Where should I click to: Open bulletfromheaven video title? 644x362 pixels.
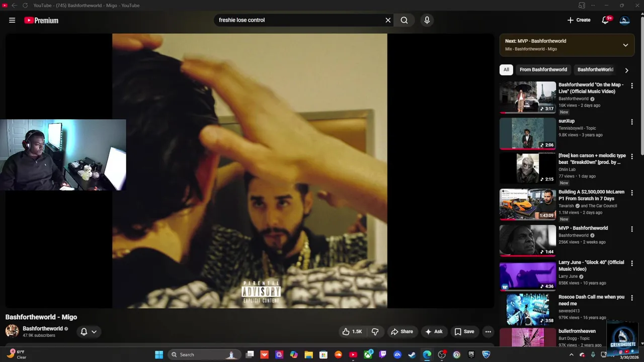coord(577,331)
